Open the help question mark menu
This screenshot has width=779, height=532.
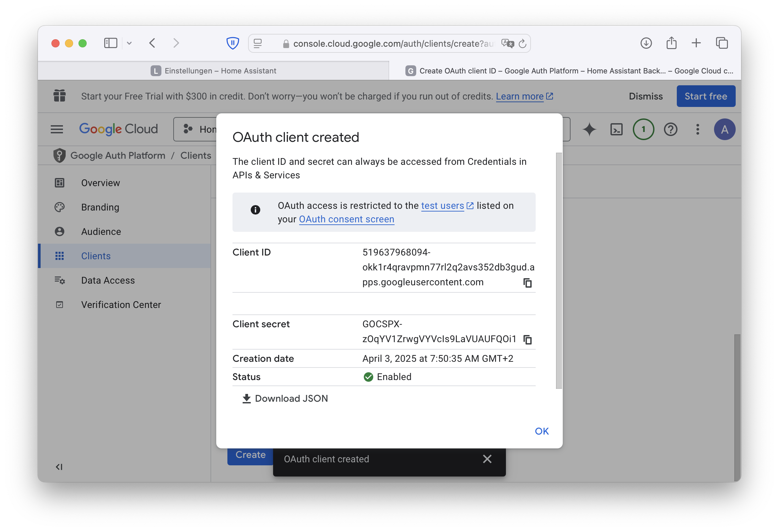[x=670, y=129]
